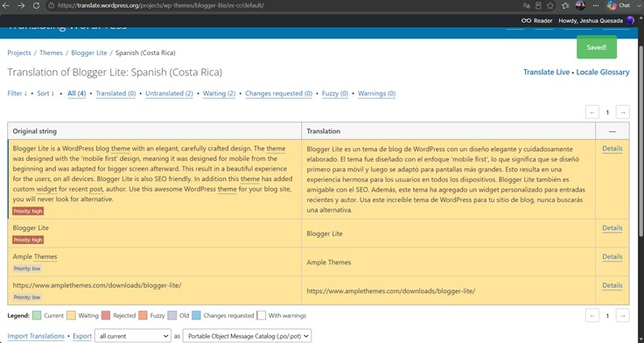This screenshot has height=343, width=644.
Task: Open the 'all current' export dropdown
Action: 133,336
